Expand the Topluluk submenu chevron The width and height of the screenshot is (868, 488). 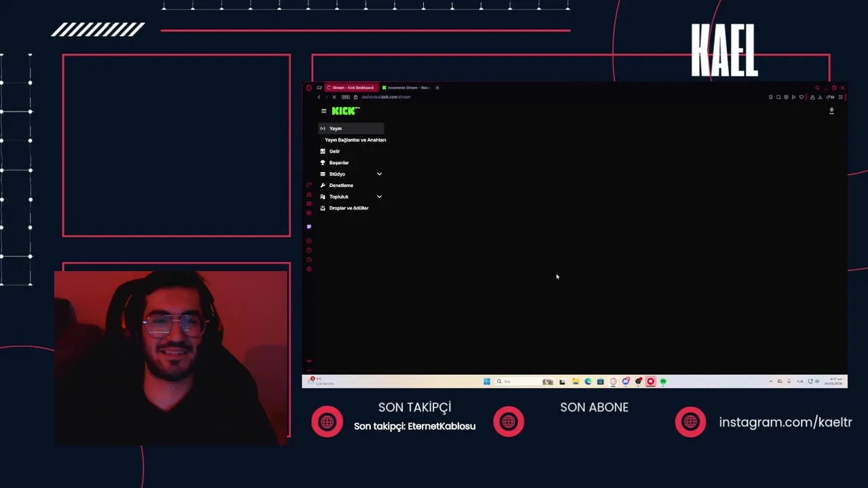[379, 197]
